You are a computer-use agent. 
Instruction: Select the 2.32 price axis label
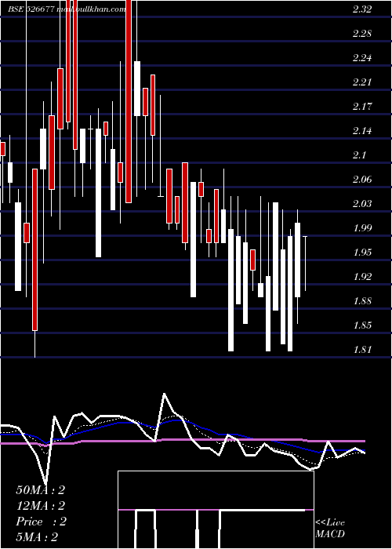(x=362, y=9)
